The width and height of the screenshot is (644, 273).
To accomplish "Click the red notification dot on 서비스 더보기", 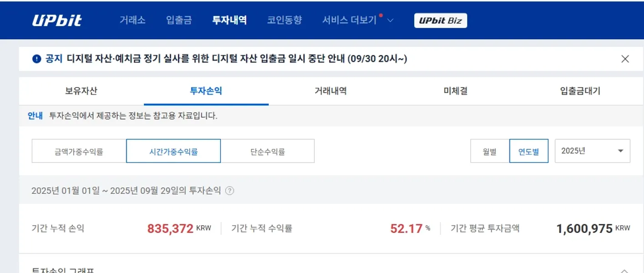I will [382, 14].
